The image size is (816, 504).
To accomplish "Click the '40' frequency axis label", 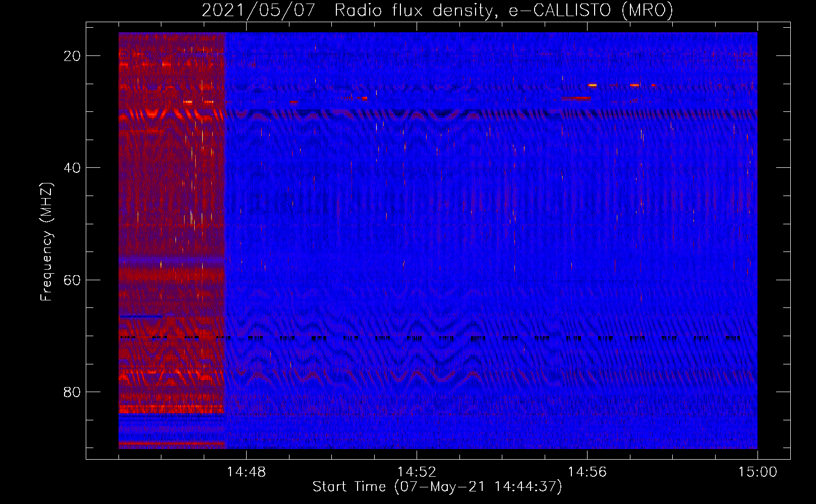I will (72, 168).
